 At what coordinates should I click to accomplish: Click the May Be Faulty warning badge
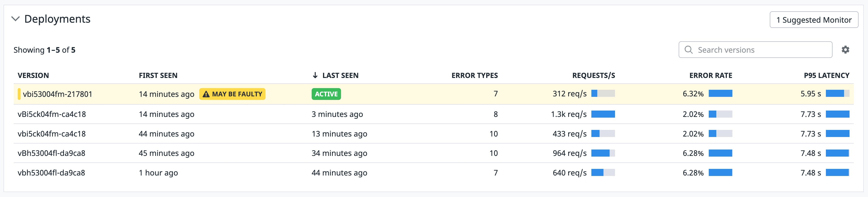[232, 94]
